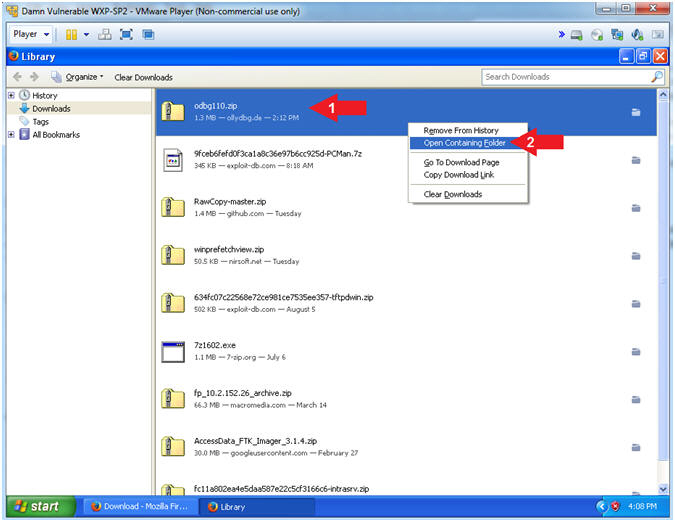Click the network adapter device icon
The width and height of the screenshot is (675, 522).
617,35
